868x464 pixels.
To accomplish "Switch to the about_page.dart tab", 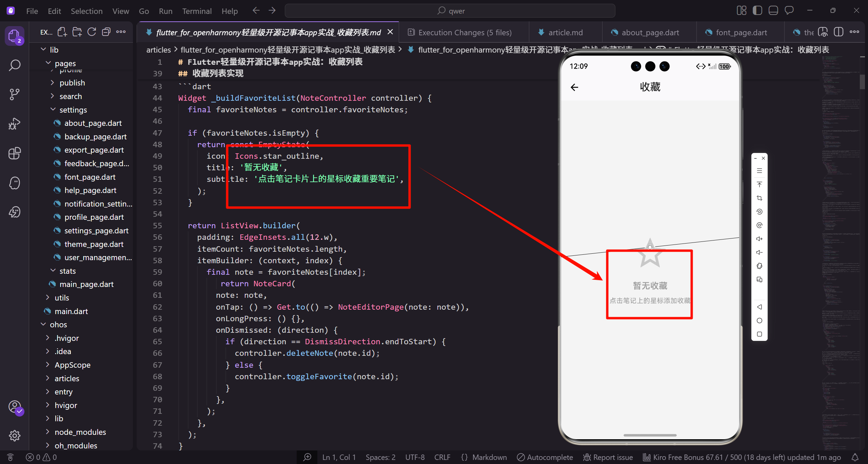I will (x=650, y=32).
